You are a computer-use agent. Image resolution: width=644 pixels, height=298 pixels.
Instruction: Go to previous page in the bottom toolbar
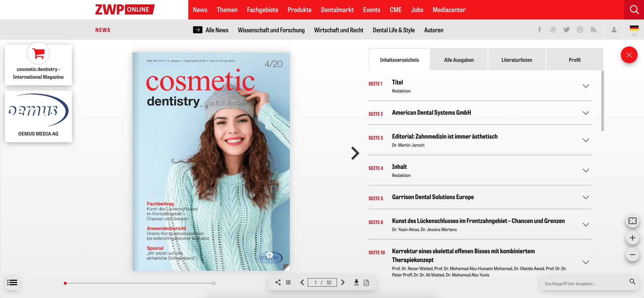click(302, 283)
